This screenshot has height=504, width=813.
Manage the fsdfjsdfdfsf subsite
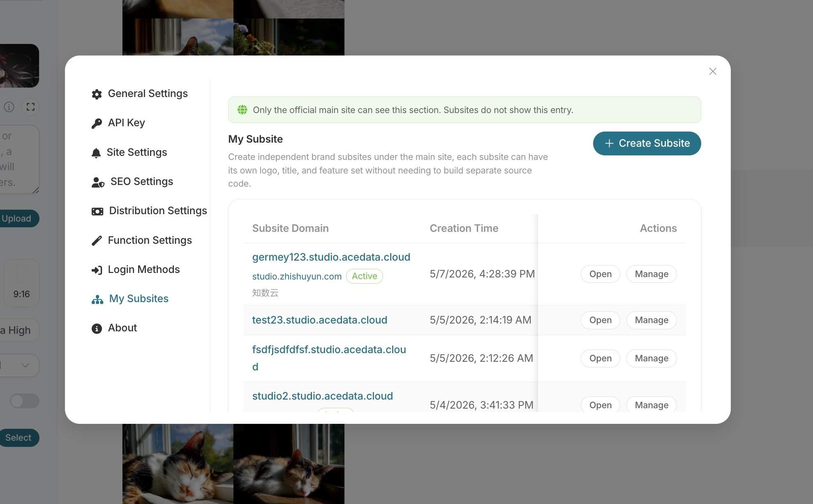[651, 358]
